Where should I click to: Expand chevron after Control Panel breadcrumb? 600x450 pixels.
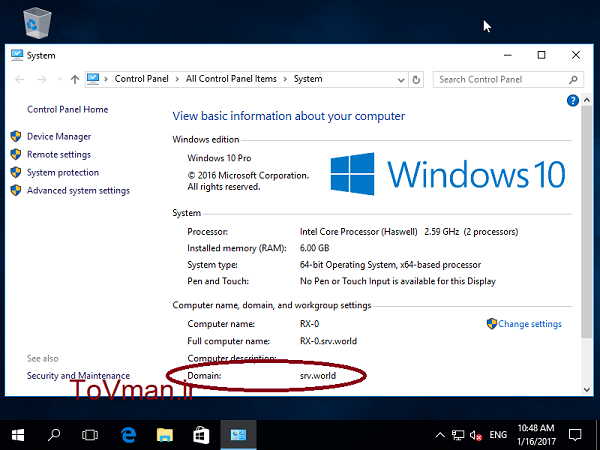177,79
